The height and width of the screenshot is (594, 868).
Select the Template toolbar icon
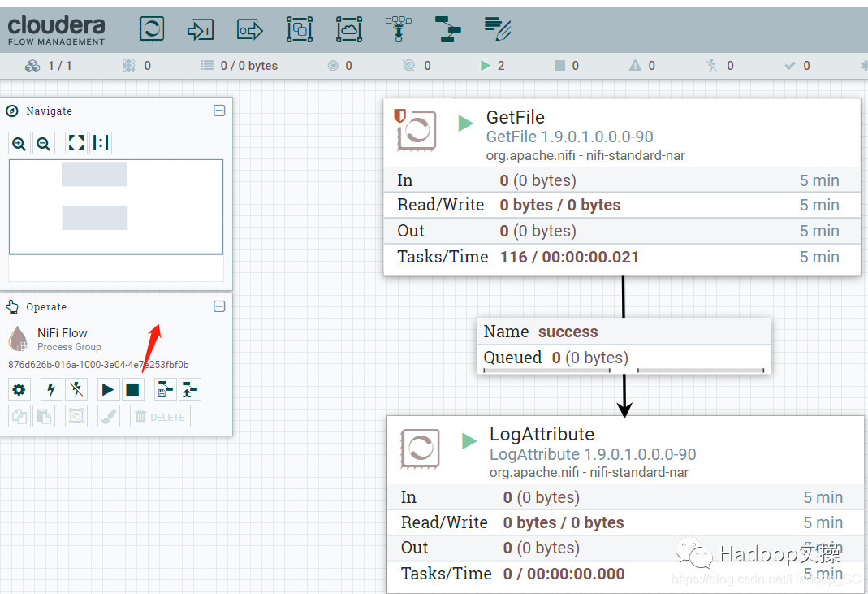tap(448, 29)
